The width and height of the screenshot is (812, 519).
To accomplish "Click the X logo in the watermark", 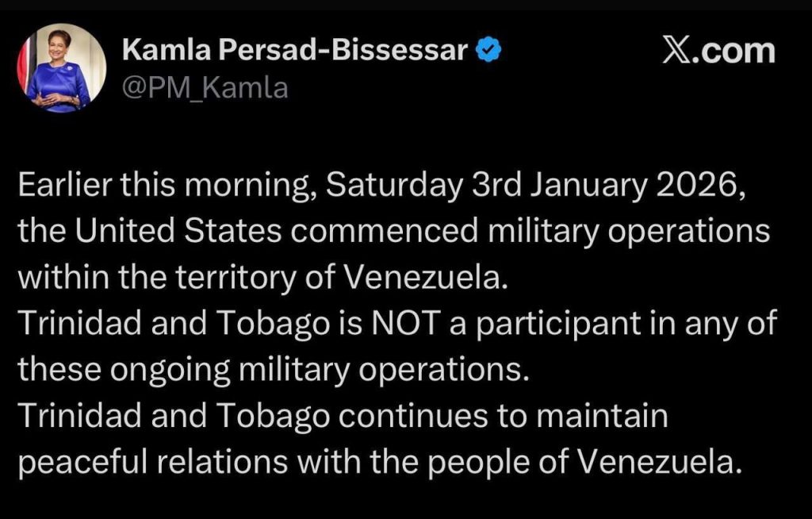I will click(676, 51).
